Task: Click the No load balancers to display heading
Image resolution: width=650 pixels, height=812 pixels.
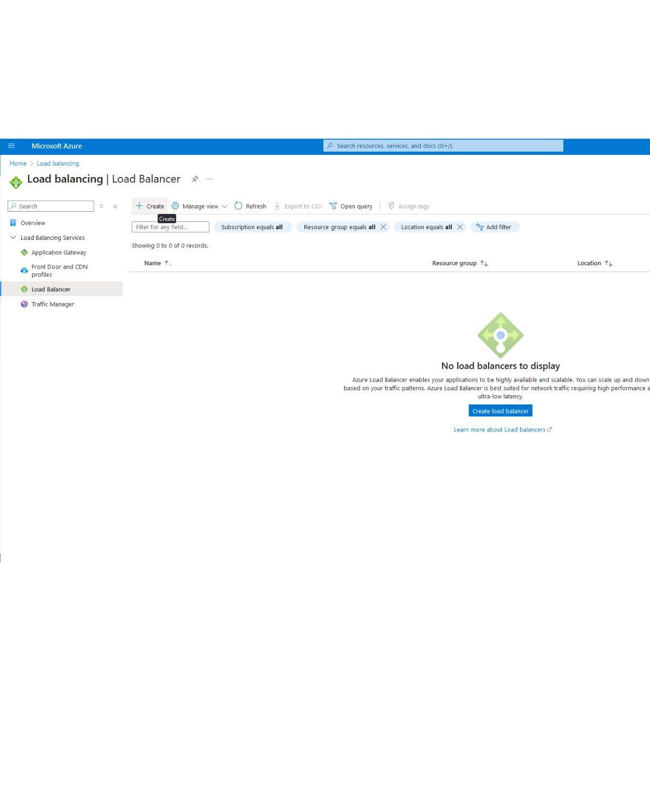Action: click(500, 366)
